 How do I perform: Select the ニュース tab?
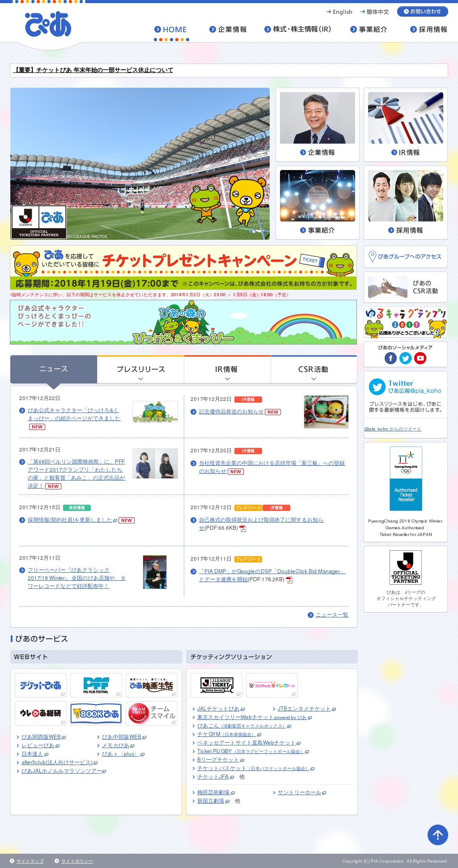[54, 369]
